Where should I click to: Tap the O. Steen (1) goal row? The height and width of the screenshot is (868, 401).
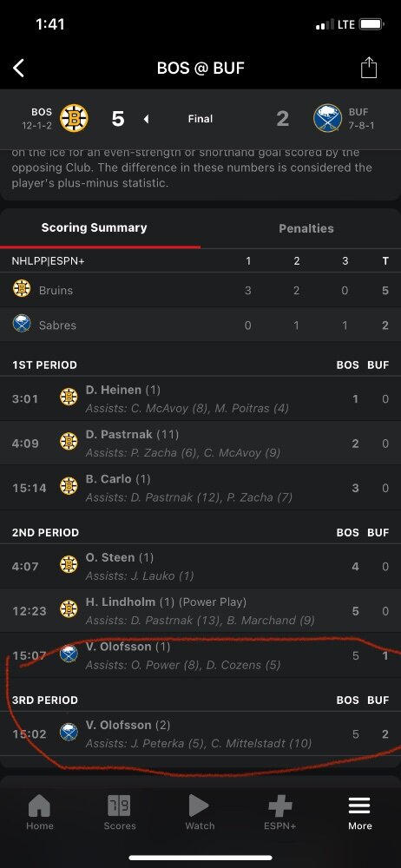point(200,566)
